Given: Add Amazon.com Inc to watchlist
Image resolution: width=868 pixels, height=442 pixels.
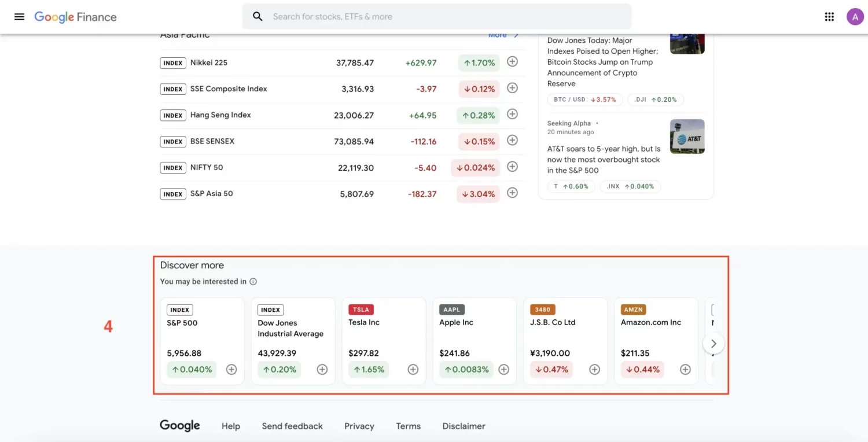Looking at the screenshot, I should click(x=686, y=369).
